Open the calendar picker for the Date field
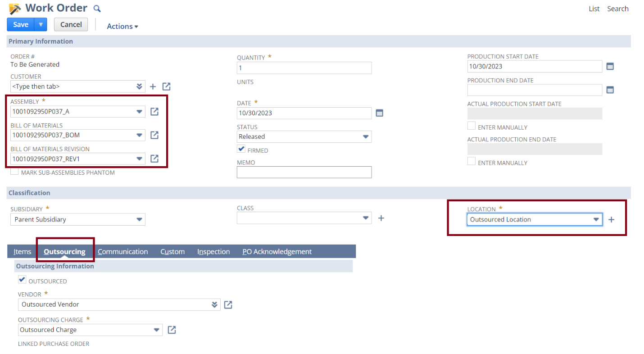 (x=379, y=113)
